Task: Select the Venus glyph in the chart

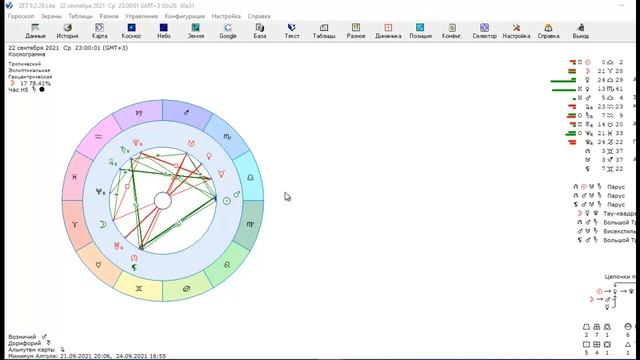Action: (x=209, y=156)
